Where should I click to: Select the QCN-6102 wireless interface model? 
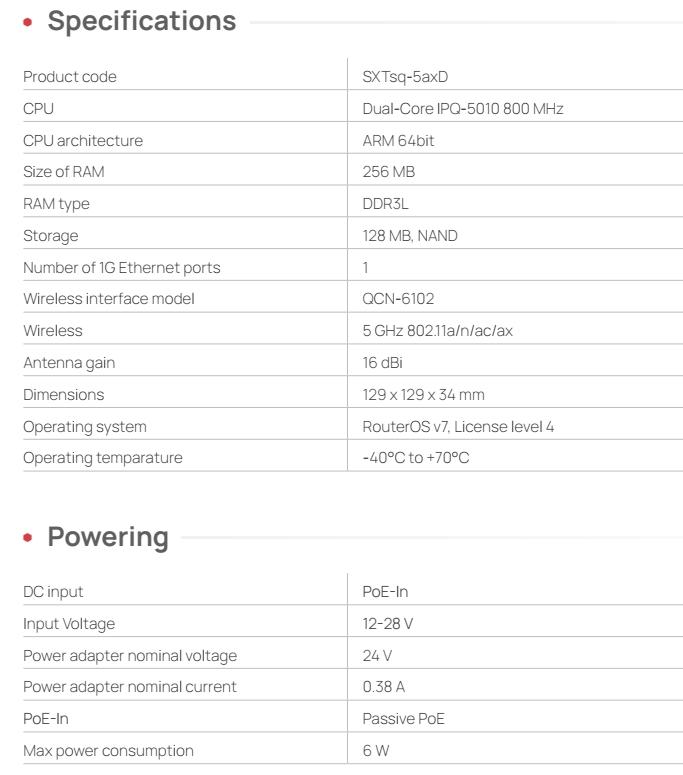[x=398, y=299]
